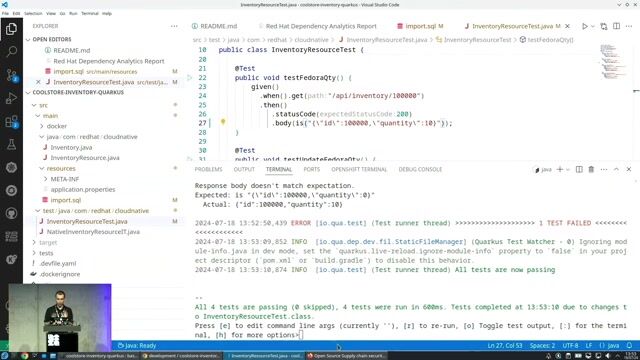
Task: Open the Run dropdown arrow beside play button
Action: click(x=593, y=26)
